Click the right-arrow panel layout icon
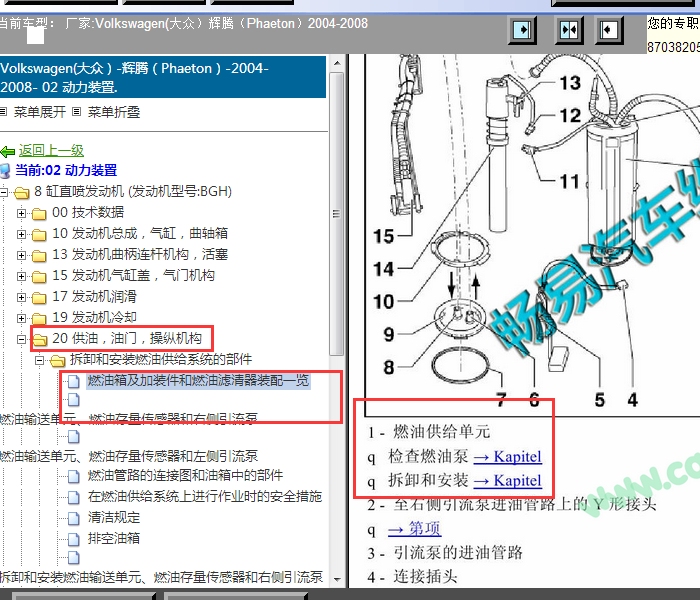Viewport: 700px width, 600px height. (x=522, y=30)
